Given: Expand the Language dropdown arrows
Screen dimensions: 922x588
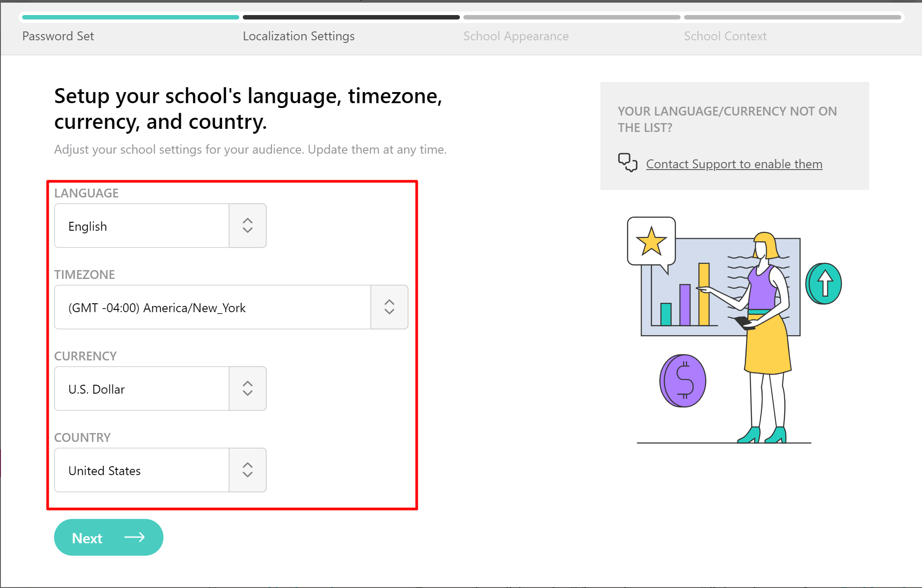Looking at the screenshot, I should point(248,226).
